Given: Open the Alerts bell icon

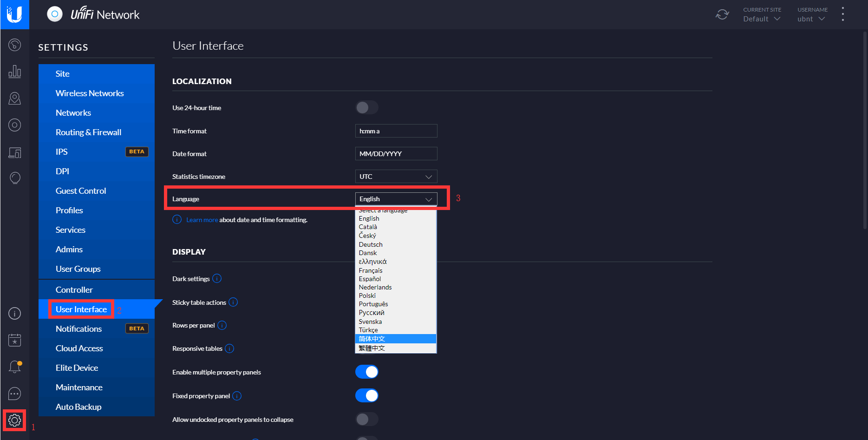Looking at the screenshot, I should [x=14, y=367].
